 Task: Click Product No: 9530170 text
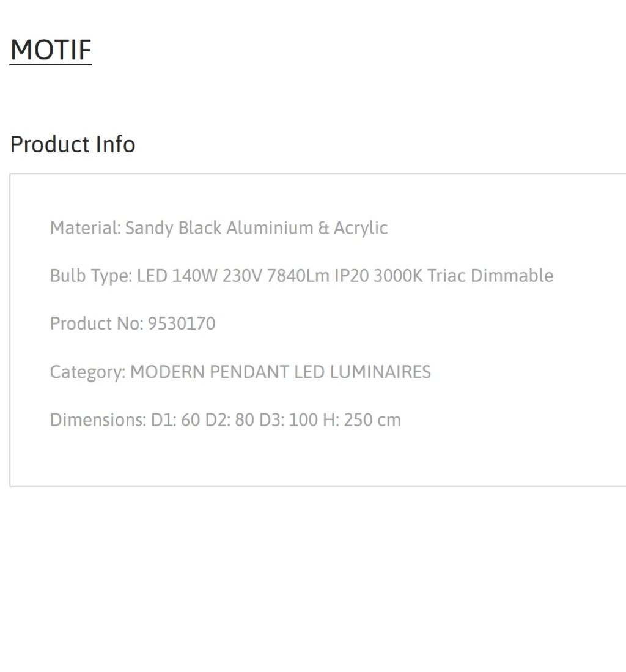133,323
